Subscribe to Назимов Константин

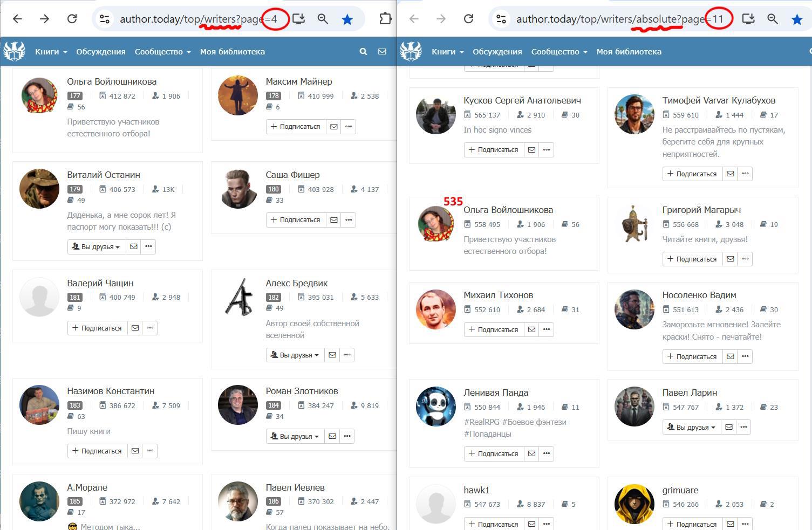[x=98, y=451]
